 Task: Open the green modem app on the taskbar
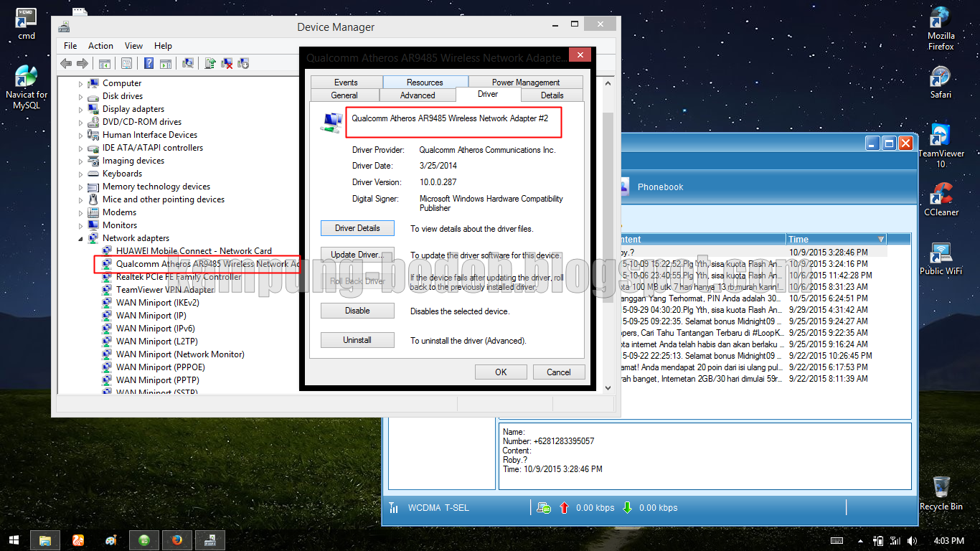pos(144,540)
